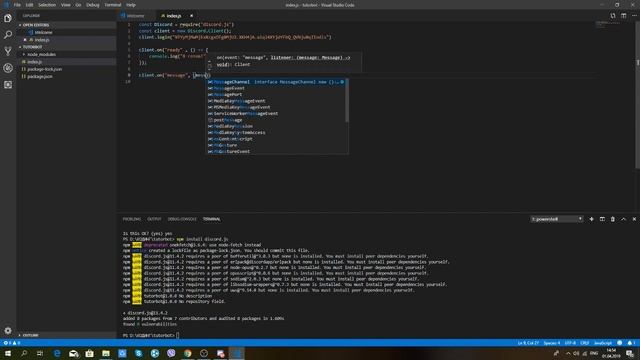The height and width of the screenshot is (360, 640).
Task: Open Viber from the taskbar
Action: pyautogui.click(x=171, y=353)
